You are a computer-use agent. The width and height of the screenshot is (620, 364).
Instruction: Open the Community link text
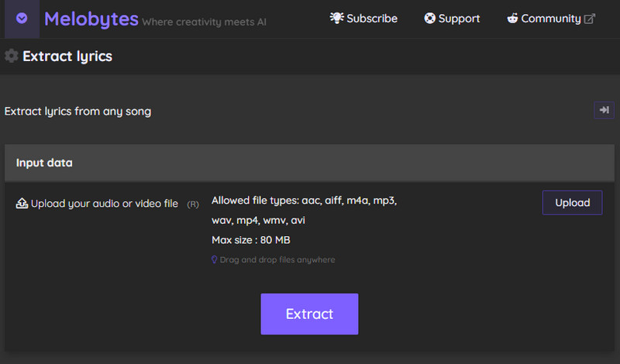click(550, 19)
